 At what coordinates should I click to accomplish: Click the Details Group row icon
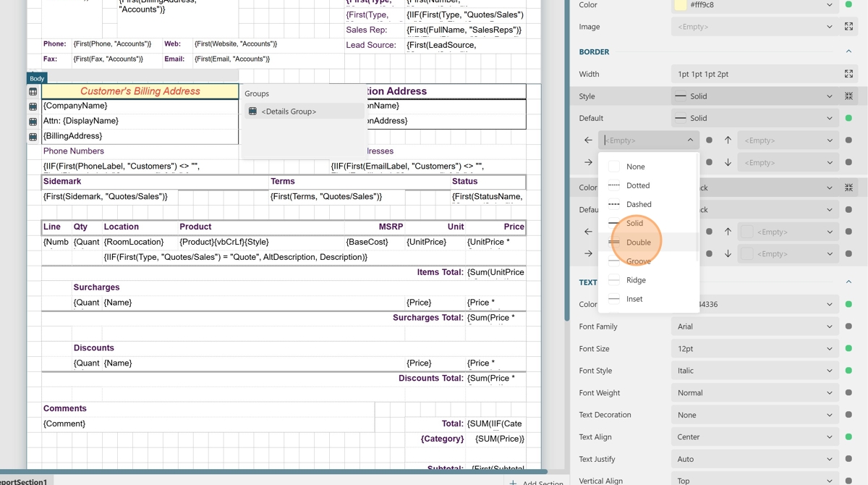[252, 111]
